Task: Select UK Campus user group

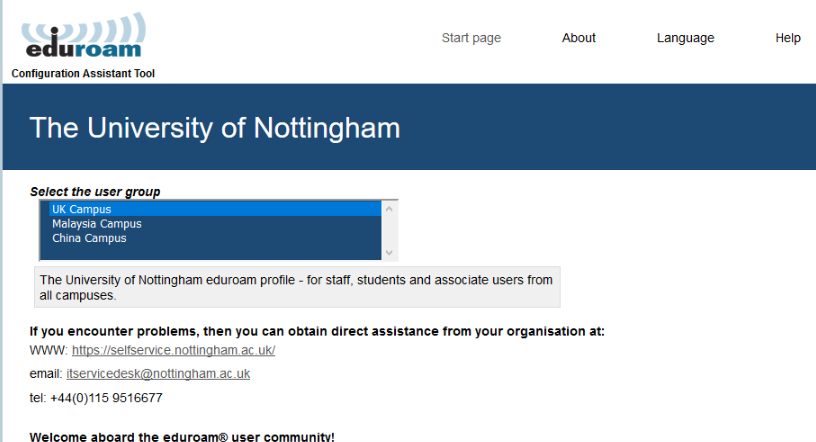Action: 215,209
